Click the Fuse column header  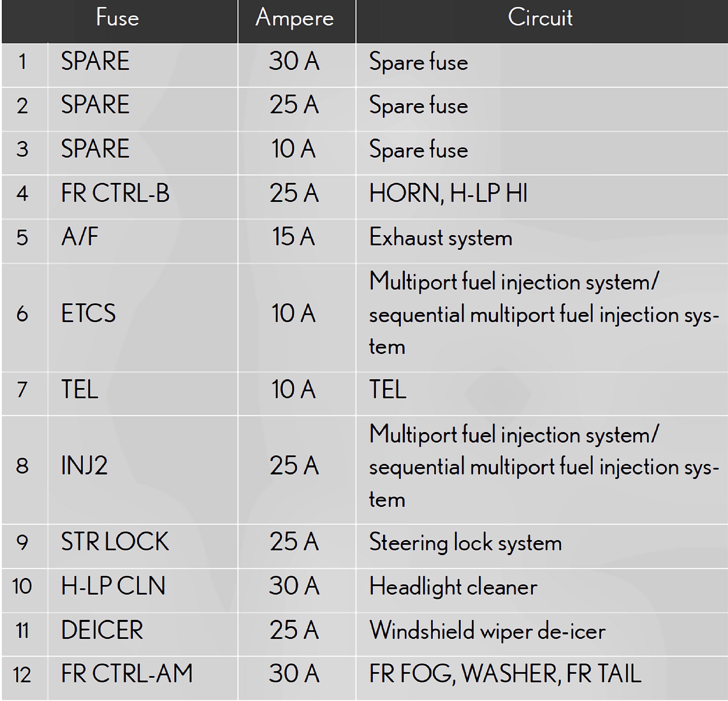coord(117,18)
